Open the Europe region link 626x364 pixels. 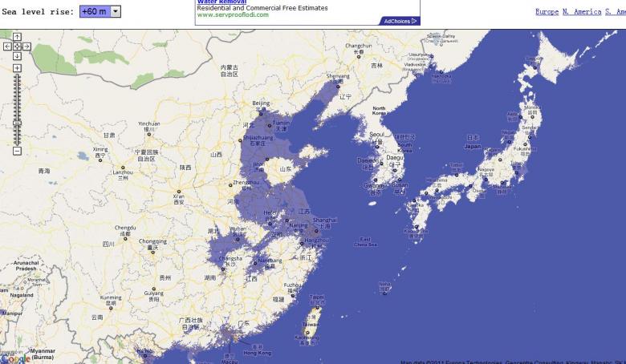[547, 11]
